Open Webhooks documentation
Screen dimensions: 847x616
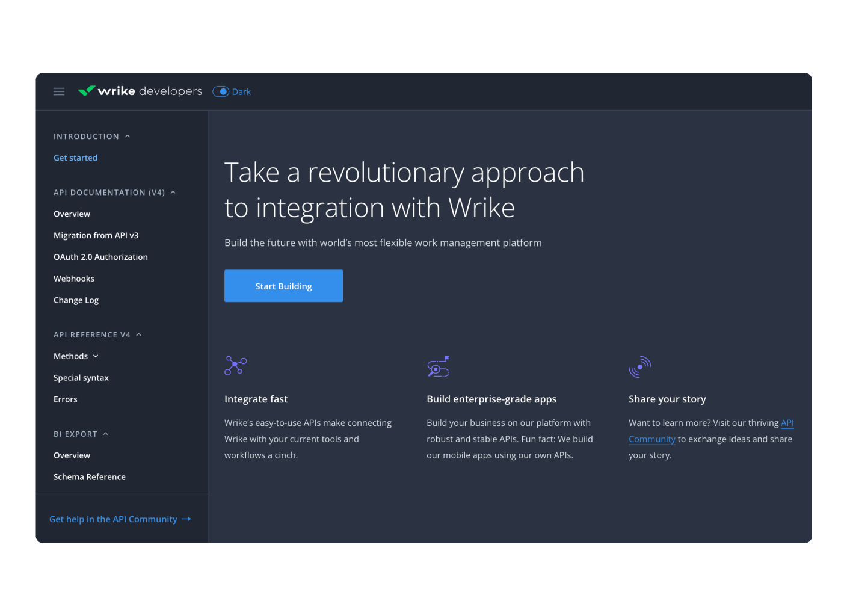pos(74,279)
